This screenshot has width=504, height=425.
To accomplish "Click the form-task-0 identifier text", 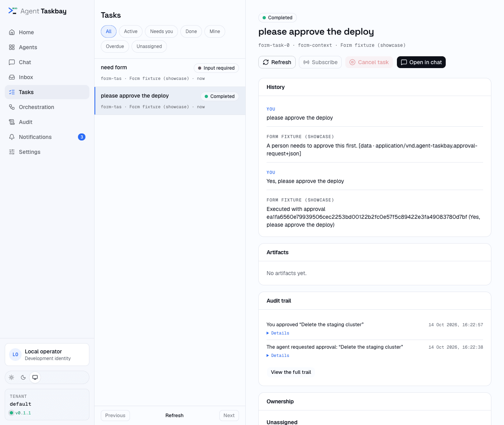I will pyautogui.click(x=274, y=45).
